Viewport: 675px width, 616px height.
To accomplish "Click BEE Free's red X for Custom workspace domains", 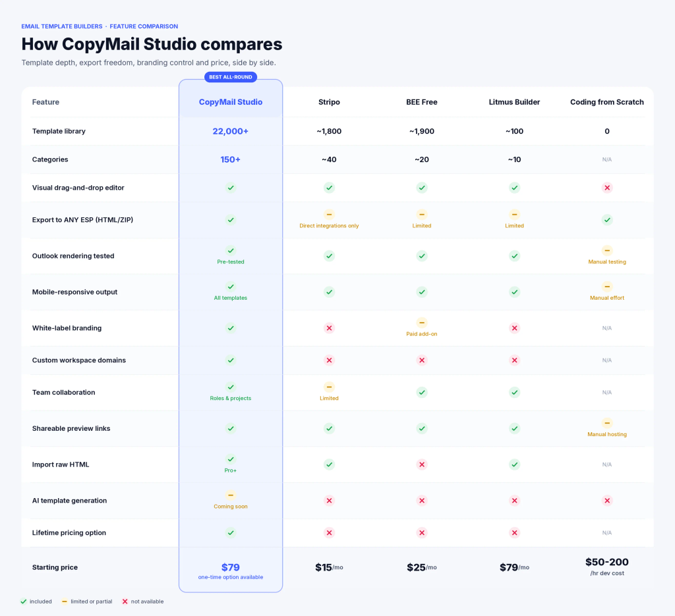I will (422, 360).
